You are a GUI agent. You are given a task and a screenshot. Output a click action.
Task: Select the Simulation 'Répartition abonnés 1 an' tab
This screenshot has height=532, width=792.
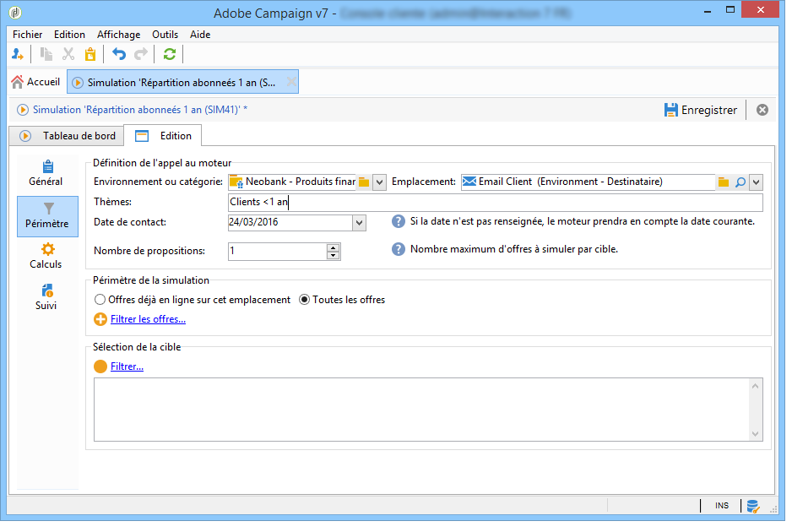point(182,82)
